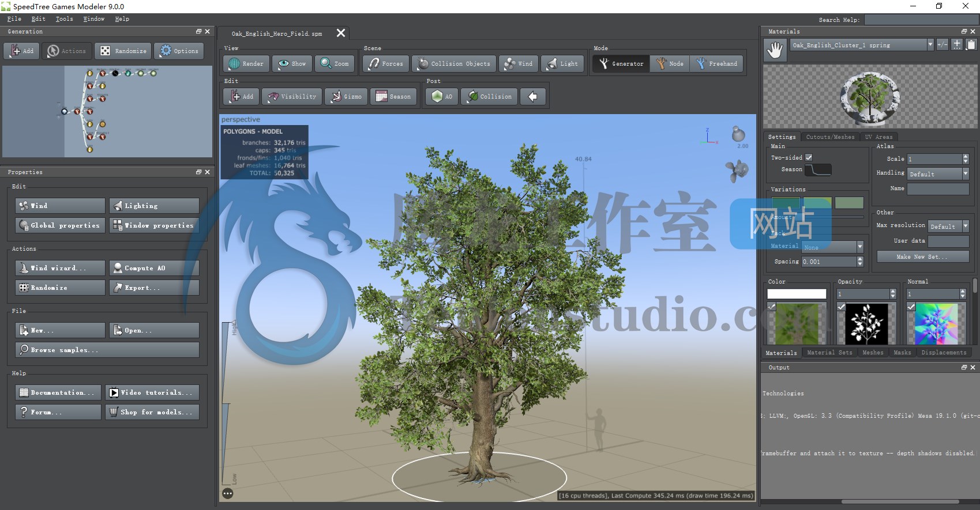Image resolution: width=980 pixels, height=510 pixels.
Task: Click the Opacity value stepper
Action: click(x=893, y=294)
